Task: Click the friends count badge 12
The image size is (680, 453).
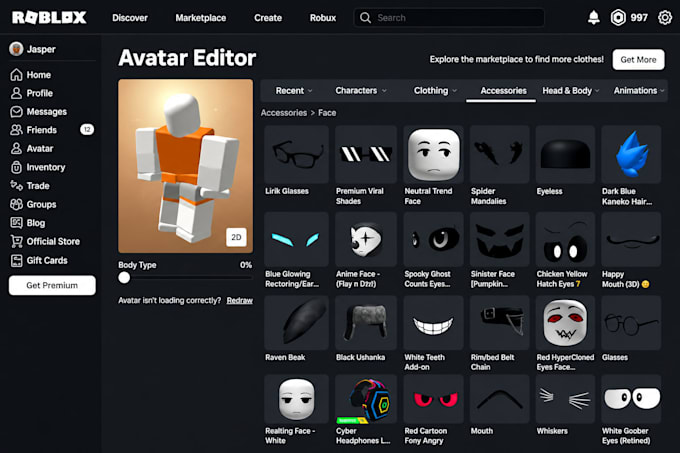Action: (x=87, y=130)
